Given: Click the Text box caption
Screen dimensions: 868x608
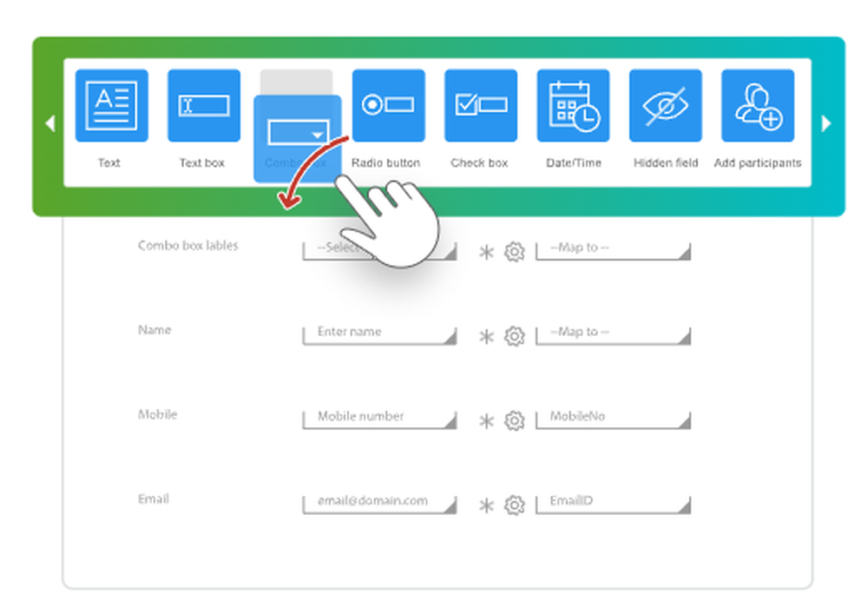Looking at the screenshot, I should [202, 162].
